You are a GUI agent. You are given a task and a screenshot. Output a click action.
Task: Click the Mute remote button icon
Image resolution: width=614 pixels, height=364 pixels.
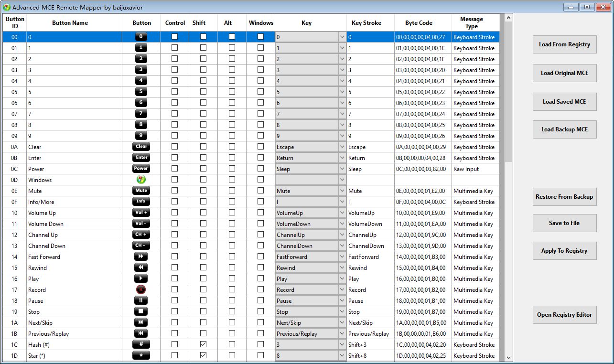coord(141,191)
